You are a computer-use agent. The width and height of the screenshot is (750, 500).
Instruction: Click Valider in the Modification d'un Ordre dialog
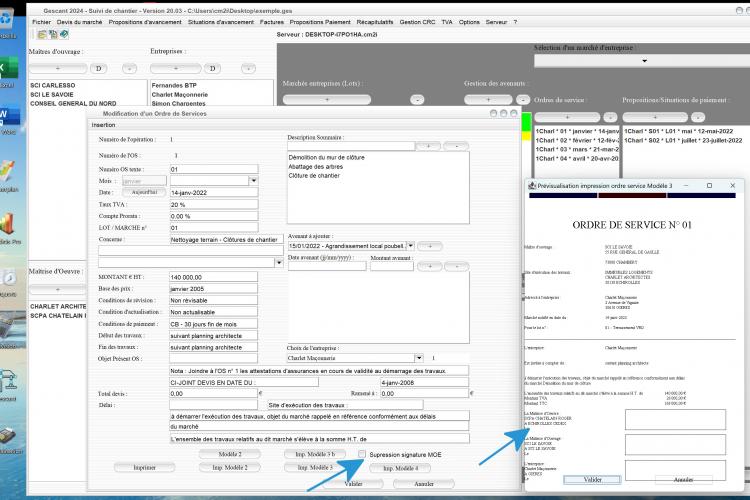click(x=353, y=484)
